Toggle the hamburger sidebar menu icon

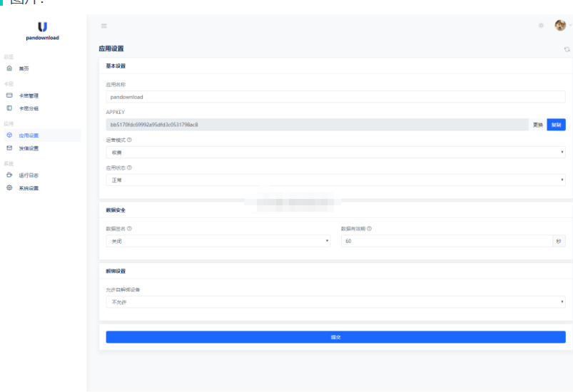[x=104, y=26]
